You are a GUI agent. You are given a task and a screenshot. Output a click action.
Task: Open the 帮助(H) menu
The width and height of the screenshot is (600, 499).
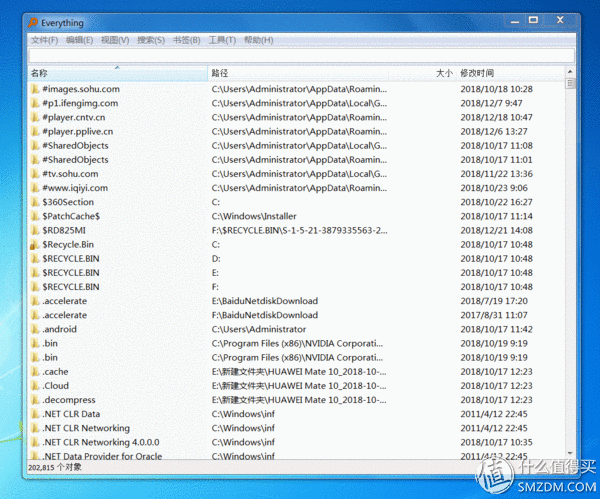259,40
